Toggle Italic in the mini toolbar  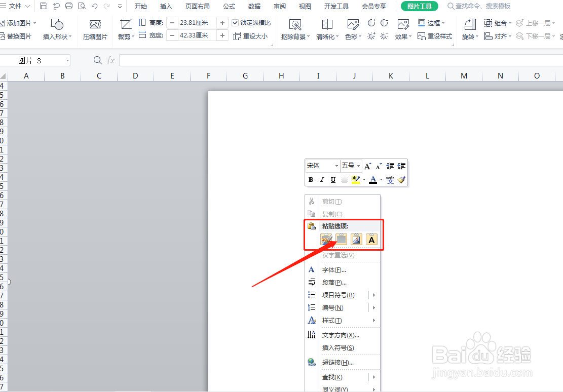(x=322, y=179)
